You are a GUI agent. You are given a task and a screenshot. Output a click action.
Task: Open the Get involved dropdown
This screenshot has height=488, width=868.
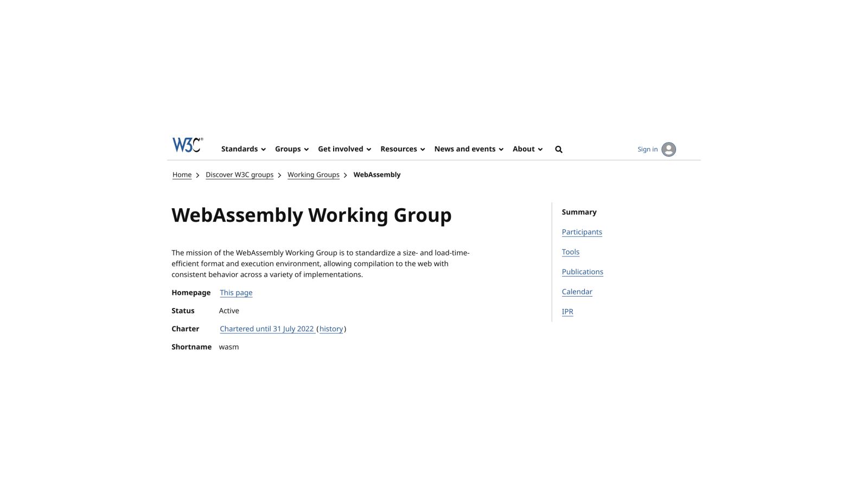344,149
